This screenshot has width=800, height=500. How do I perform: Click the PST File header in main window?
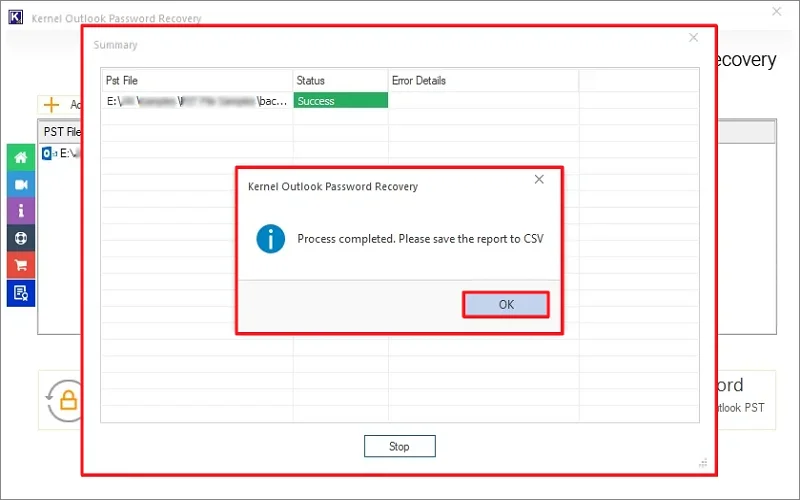pos(61,132)
